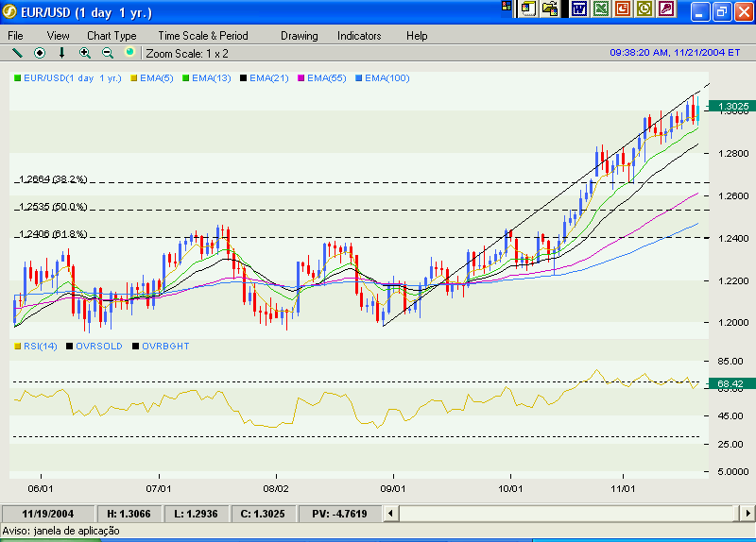Open the Chart Type menu
The height and width of the screenshot is (542, 756).
[x=112, y=35]
